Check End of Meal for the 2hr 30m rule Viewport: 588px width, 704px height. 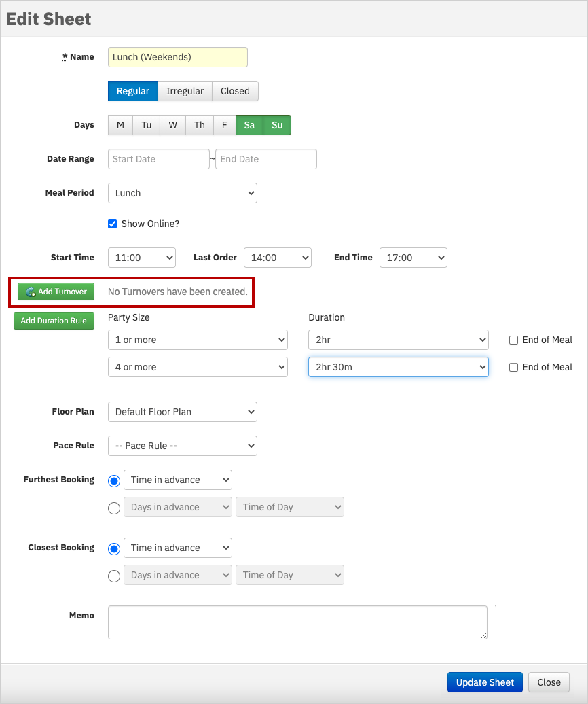click(x=513, y=367)
